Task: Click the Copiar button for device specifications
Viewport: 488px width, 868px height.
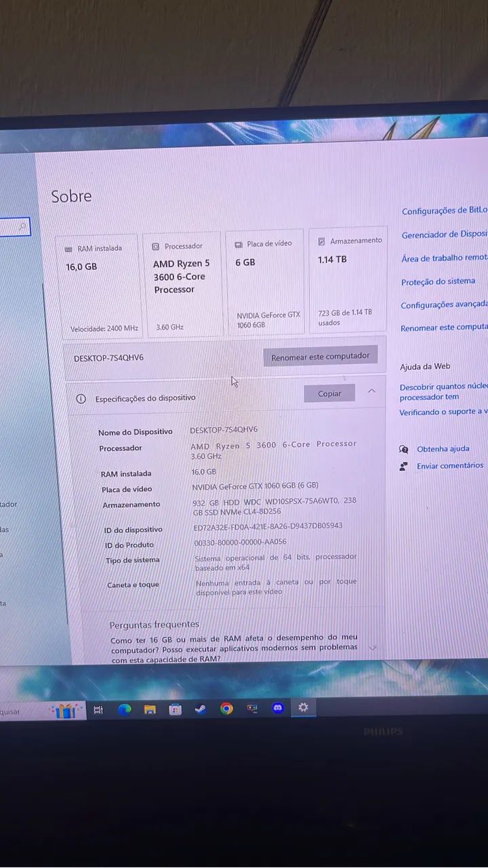Action: point(329,393)
